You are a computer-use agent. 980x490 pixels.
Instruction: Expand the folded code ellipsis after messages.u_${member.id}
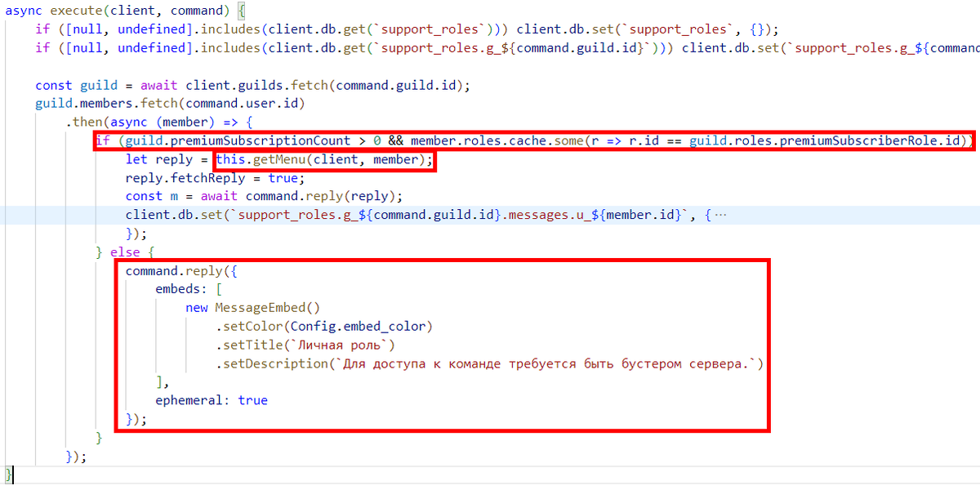pos(719,215)
